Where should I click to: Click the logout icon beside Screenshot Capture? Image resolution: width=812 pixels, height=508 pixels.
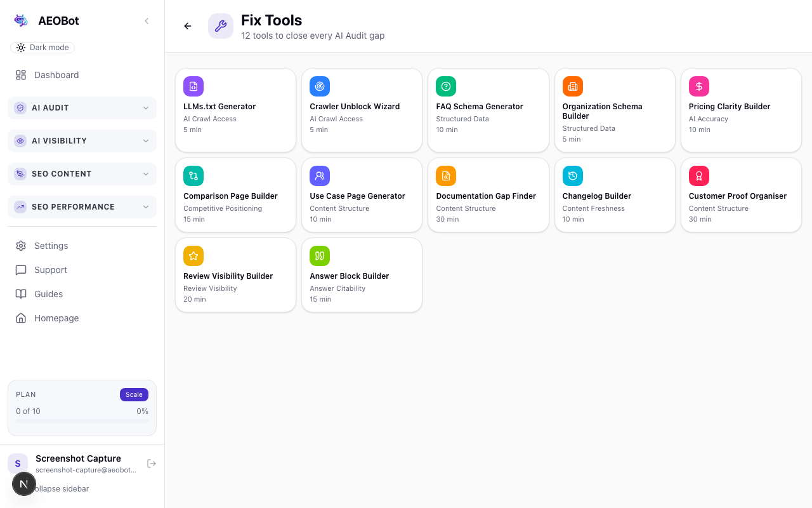[152, 464]
